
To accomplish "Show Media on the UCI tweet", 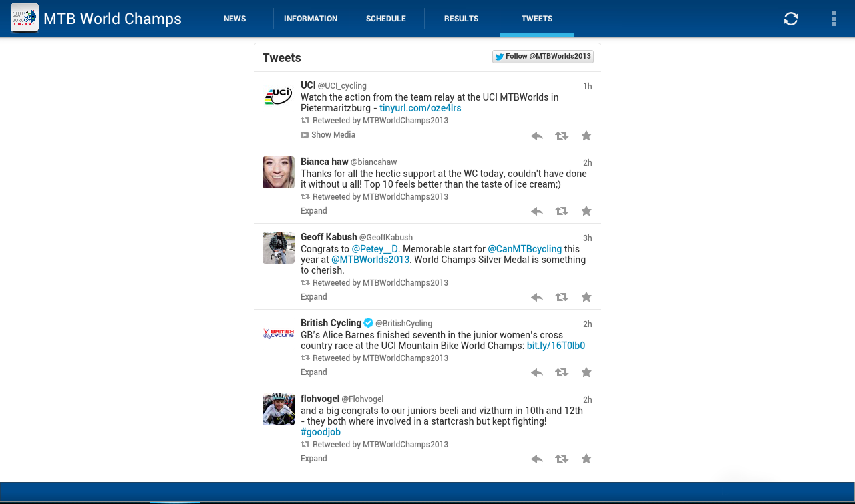I will (x=328, y=135).
